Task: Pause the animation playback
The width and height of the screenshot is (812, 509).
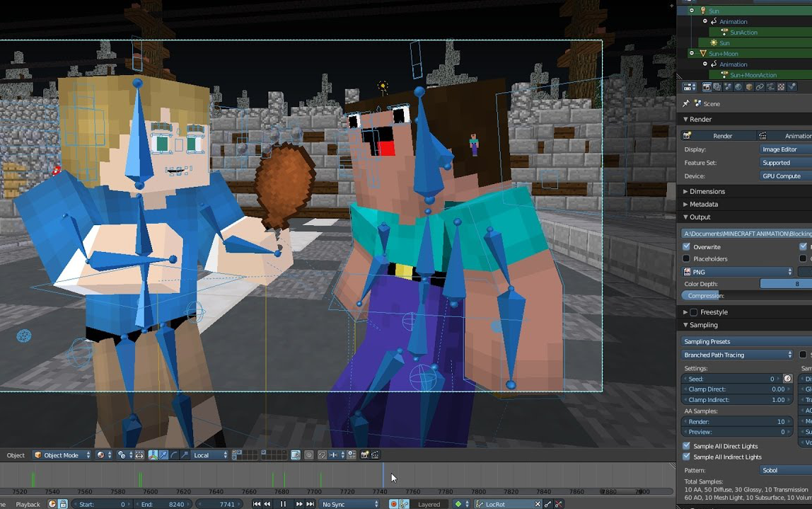Action: 283,504
